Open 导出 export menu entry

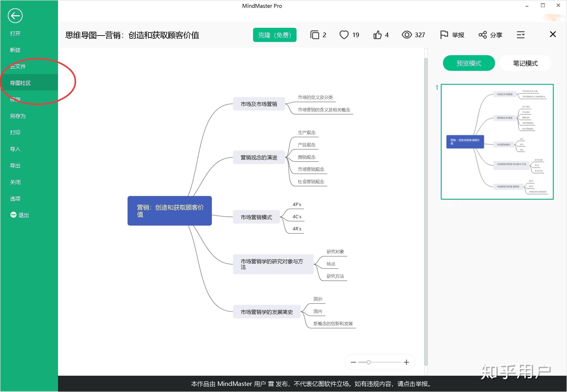click(x=15, y=166)
